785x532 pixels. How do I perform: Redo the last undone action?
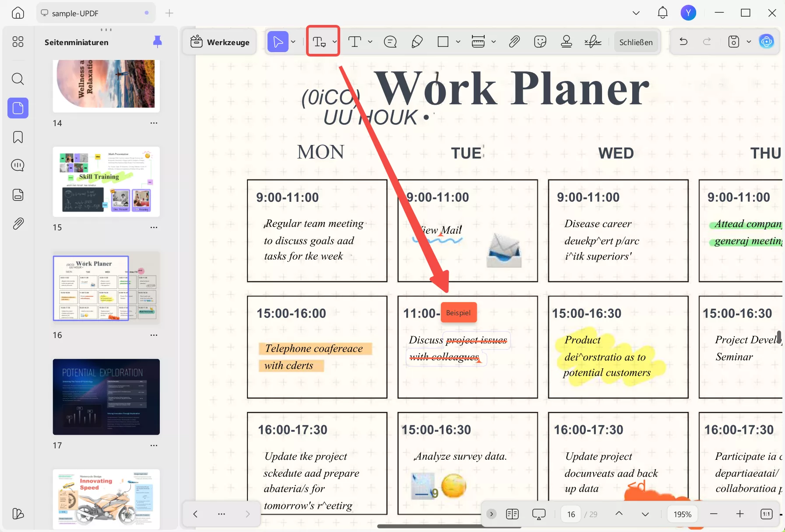pos(707,42)
